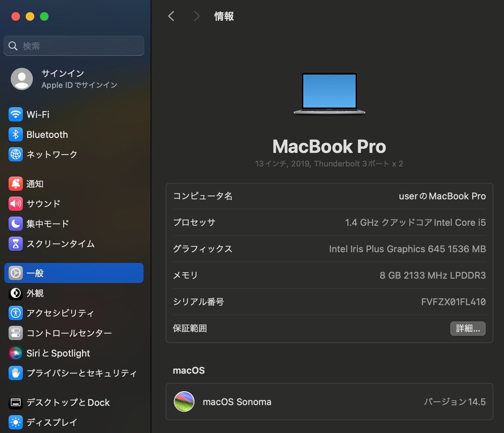Select the アクセシビリティ icon
The image size is (504, 433).
coord(15,313)
